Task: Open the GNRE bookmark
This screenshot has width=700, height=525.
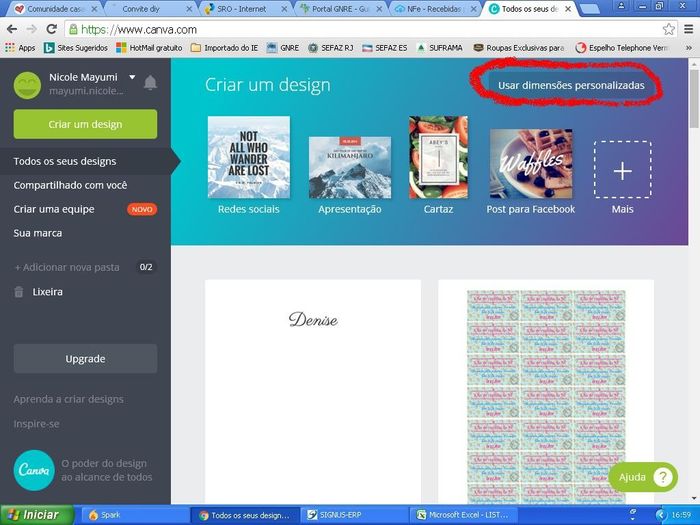Action: pos(283,48)
